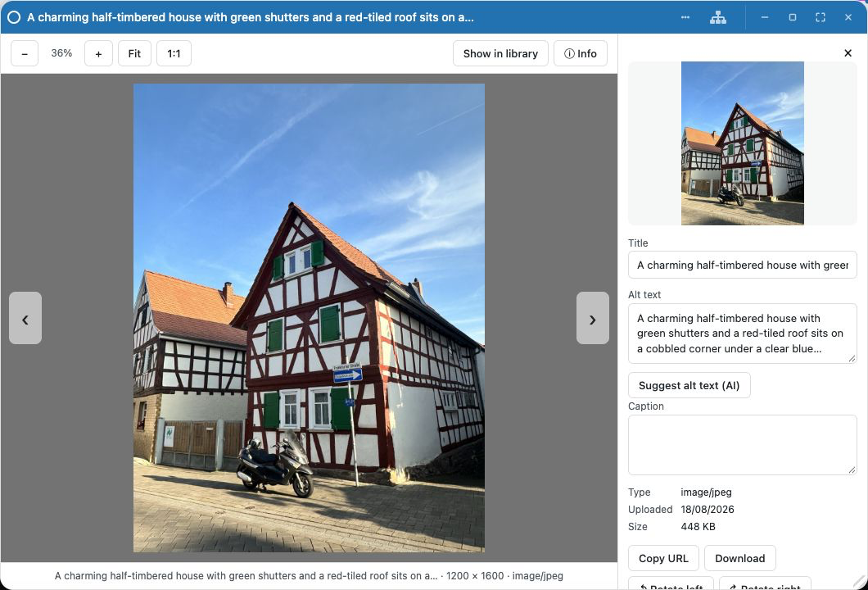Screen dimensions: 868x590
Task: Edit the Title input field
Action: pyautogui.click(x=743, y=265)
